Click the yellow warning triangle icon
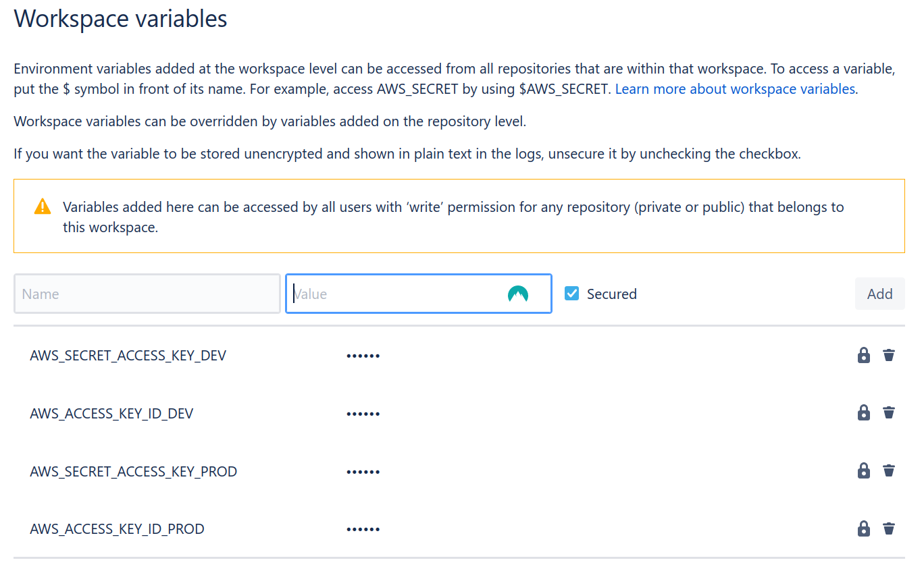Viewport: 924px width, 573px height. [43, 207]
